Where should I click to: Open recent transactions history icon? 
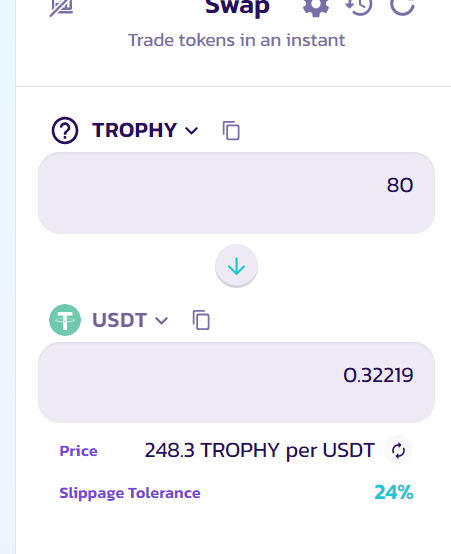click(359, 6)
